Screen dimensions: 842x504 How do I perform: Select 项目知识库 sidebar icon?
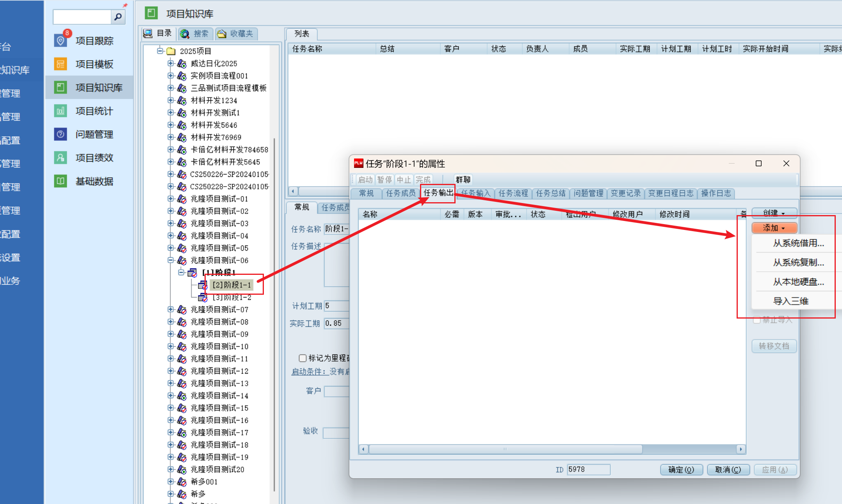coord(61,87)
